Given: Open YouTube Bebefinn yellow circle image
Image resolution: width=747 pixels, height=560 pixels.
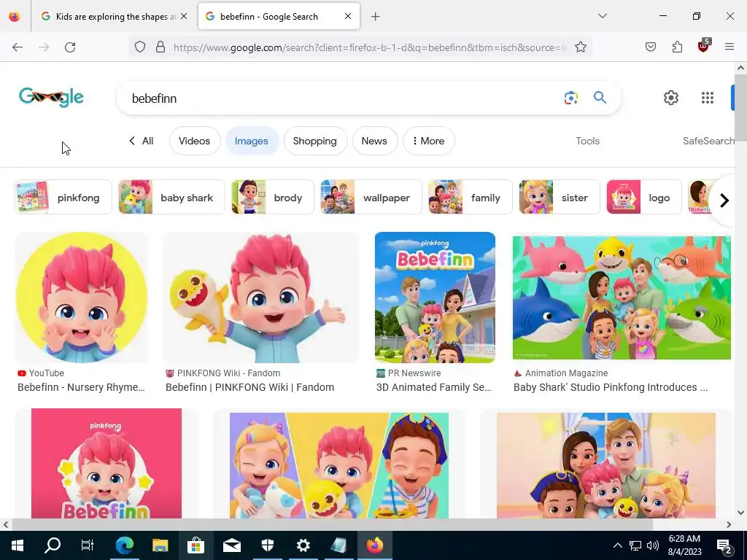Looking at the screenshot, I should click(x=82, y=297).
